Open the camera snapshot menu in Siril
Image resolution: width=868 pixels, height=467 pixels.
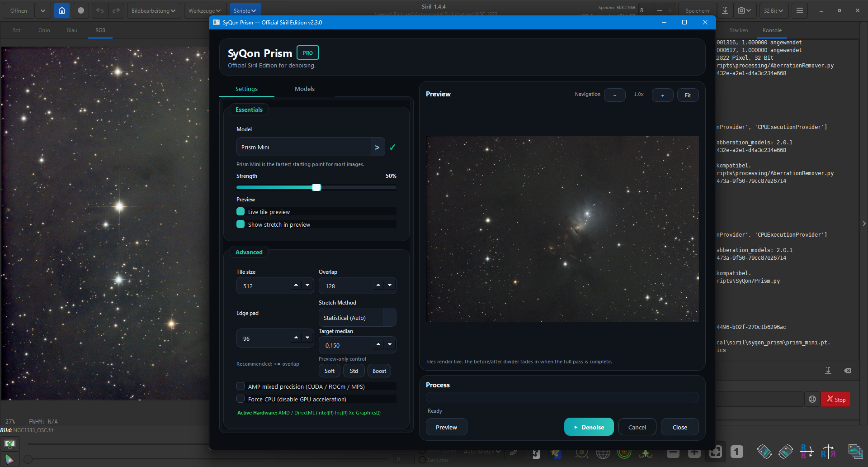pos(744,10)
